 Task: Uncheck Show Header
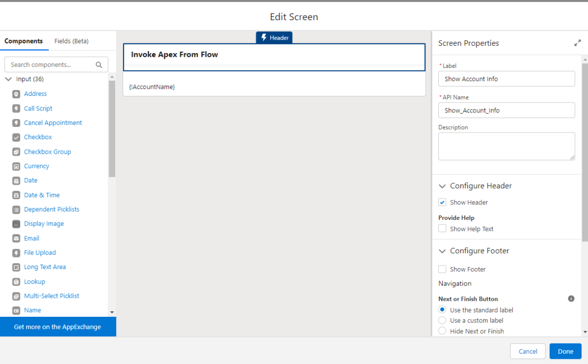click(x=442, y=202)
